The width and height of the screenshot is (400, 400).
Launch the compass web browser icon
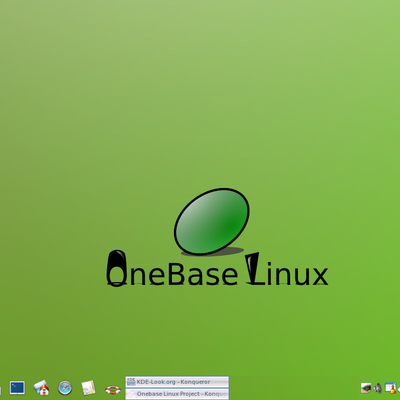click(65, 388)
